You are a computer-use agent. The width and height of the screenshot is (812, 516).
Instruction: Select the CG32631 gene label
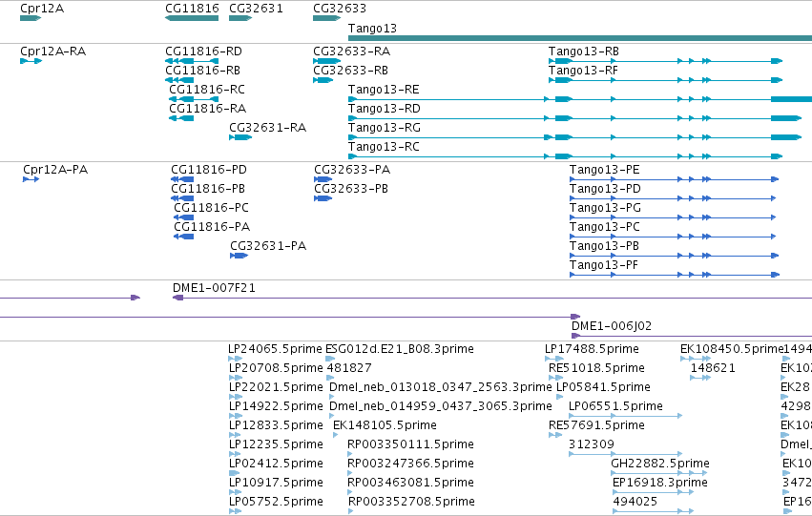(256, 9)
